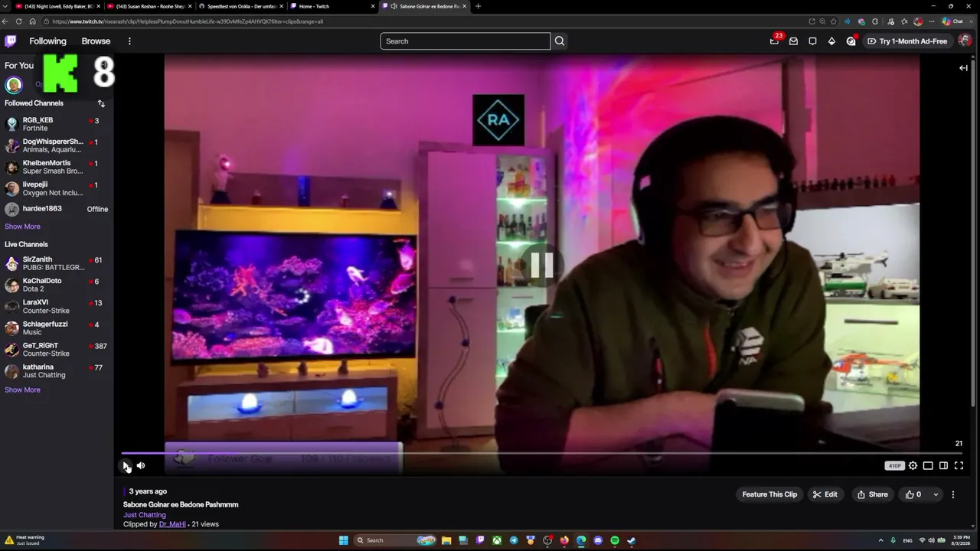This screenshot has width=980, height=551.
Task: Open LaraXVI's Counter-Strike channel
Action: tap(57, 306)
